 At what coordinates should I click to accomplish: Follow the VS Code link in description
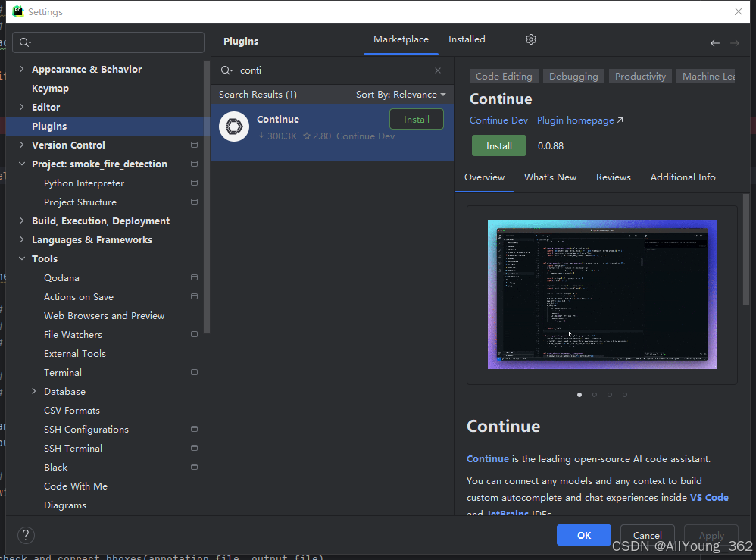(709, 497)
